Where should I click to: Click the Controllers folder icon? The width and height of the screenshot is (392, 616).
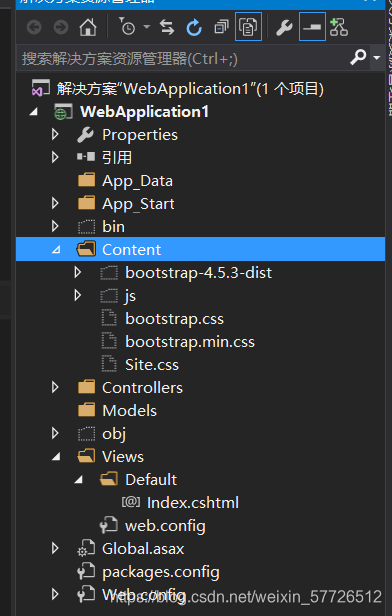tap(86, 387)
